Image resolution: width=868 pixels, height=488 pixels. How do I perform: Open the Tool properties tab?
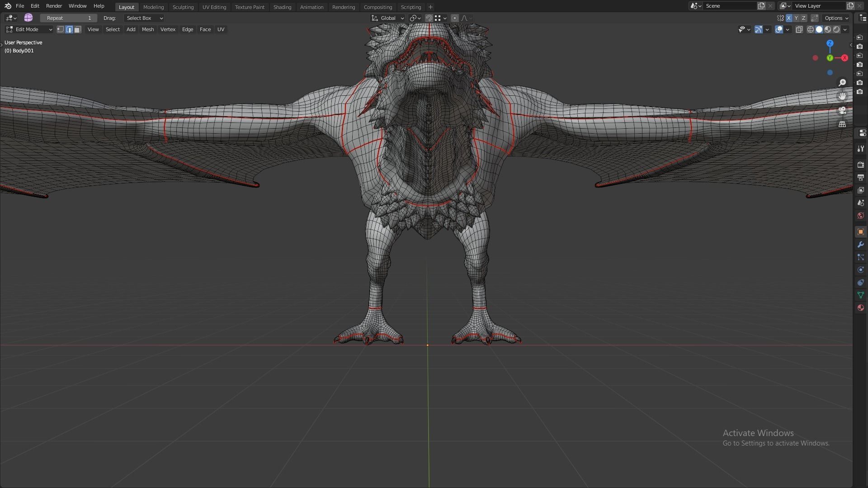tap(860, 149)
